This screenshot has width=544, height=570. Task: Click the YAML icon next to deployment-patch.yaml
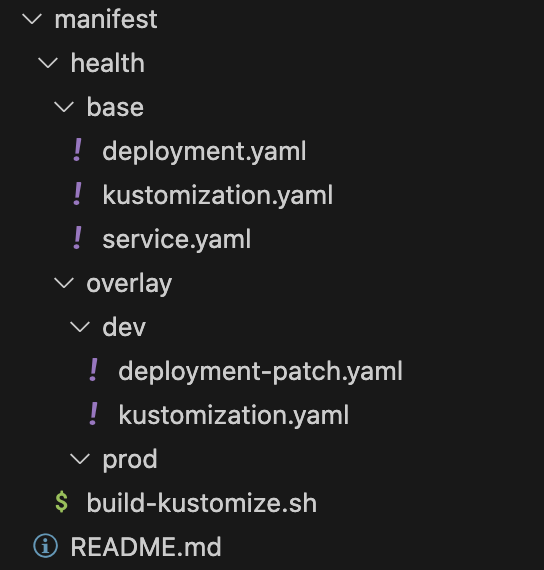click(93, 370)
